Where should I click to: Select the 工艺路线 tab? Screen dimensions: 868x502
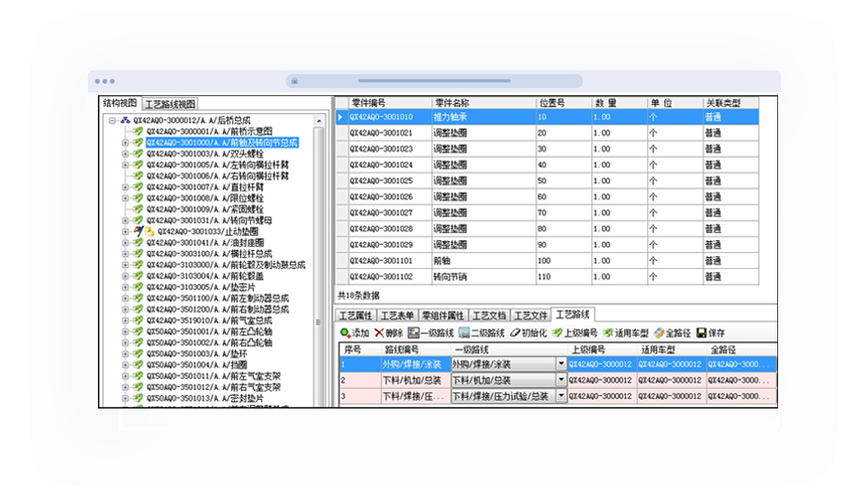pyautogui.click(x=572, y=314)
